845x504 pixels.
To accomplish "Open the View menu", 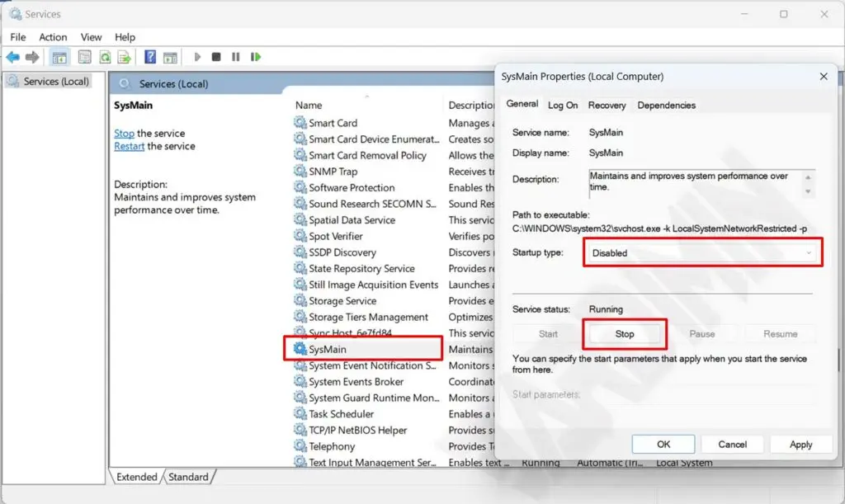I will (91, 37).
